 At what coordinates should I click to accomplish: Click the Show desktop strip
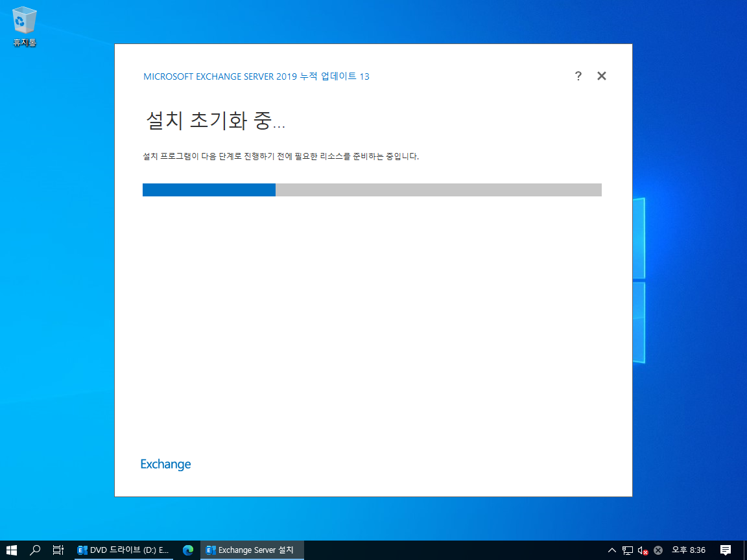(x=745, y=550)
